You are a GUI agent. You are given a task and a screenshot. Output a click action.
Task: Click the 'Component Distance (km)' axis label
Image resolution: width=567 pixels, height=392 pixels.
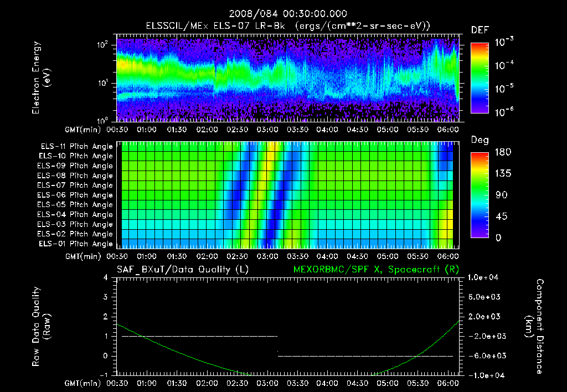click(534, 326)
